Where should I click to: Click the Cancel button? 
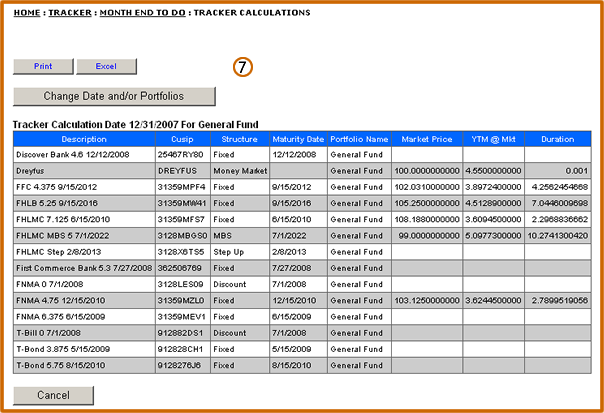coord(53,395)
